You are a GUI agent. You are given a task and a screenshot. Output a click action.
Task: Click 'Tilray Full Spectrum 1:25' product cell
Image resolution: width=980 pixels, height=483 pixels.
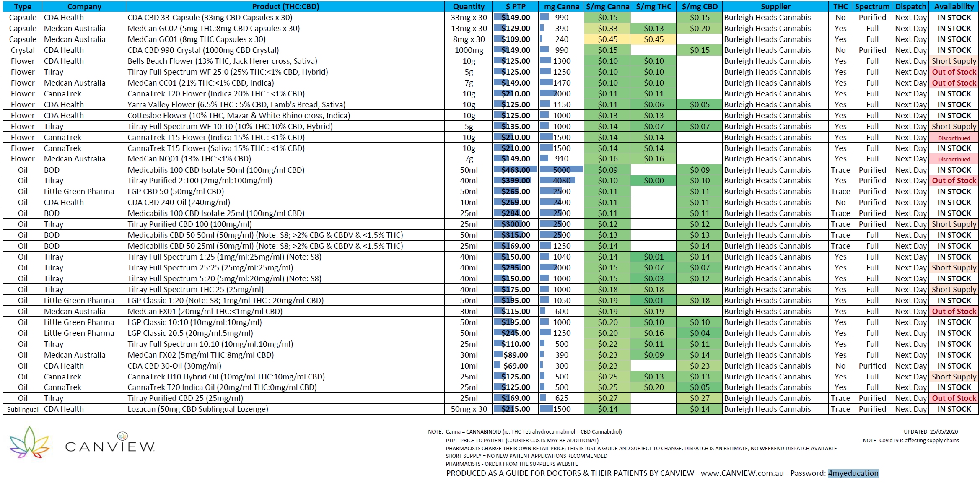point(285,257)
